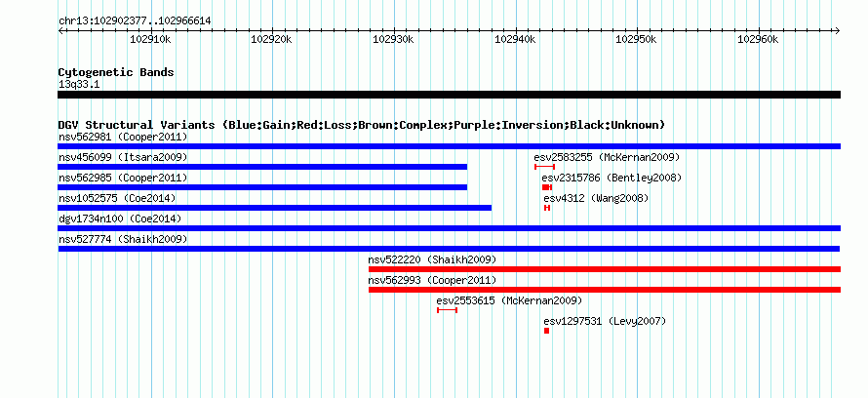Open variant nsv562985 (Cooper2011) label

[123, 178]
